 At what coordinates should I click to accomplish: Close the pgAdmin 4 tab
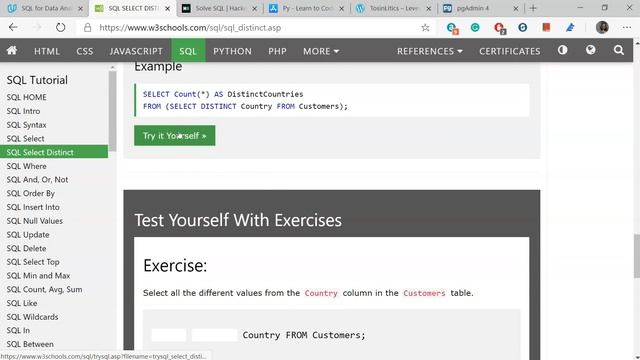[516, 9]
